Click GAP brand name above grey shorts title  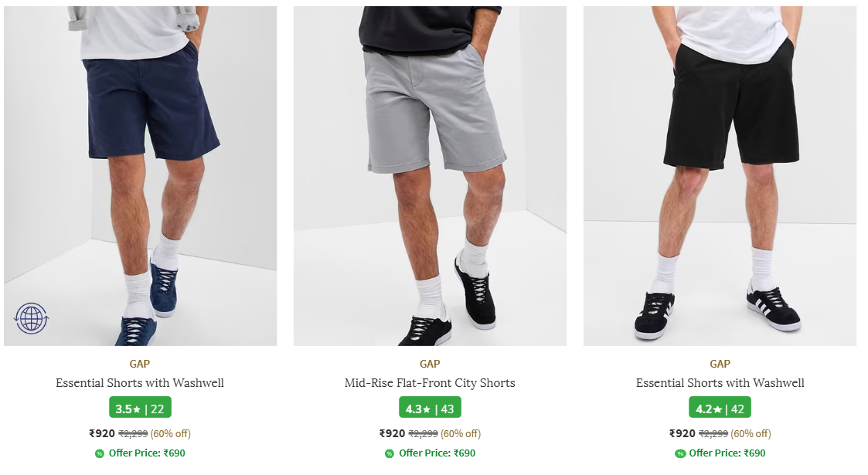430,364
